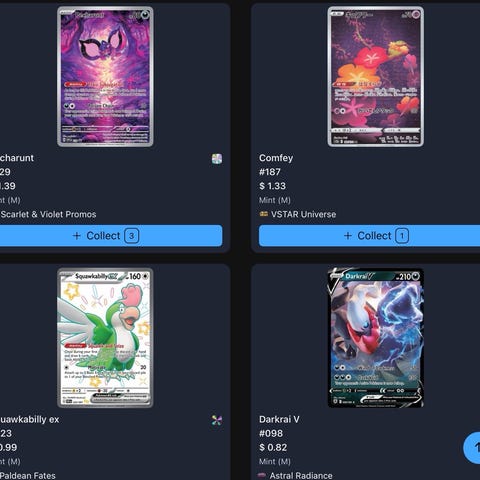The image size is (480, 480).
Task: Click the Comfey card name
Action: pyautogui.click(x=276, y=158)
